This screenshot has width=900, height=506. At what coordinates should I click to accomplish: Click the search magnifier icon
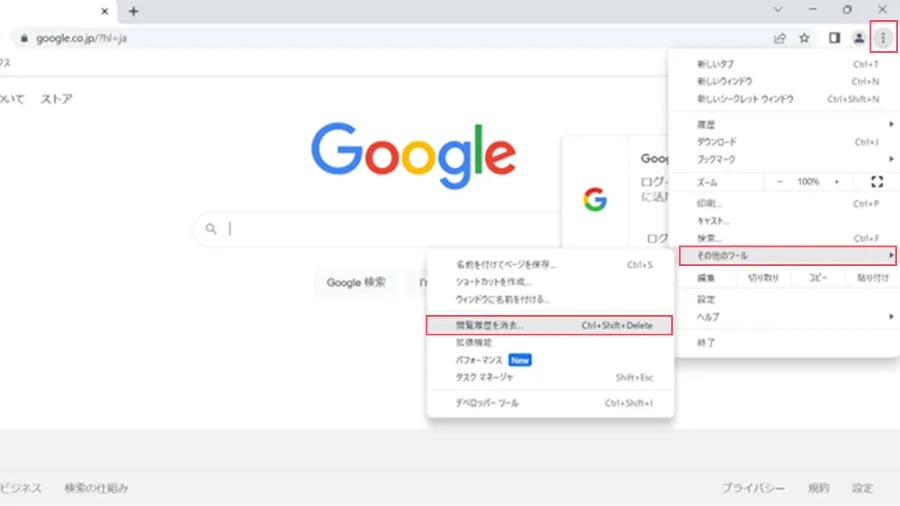pyautogui.click(x=211, y=228)
